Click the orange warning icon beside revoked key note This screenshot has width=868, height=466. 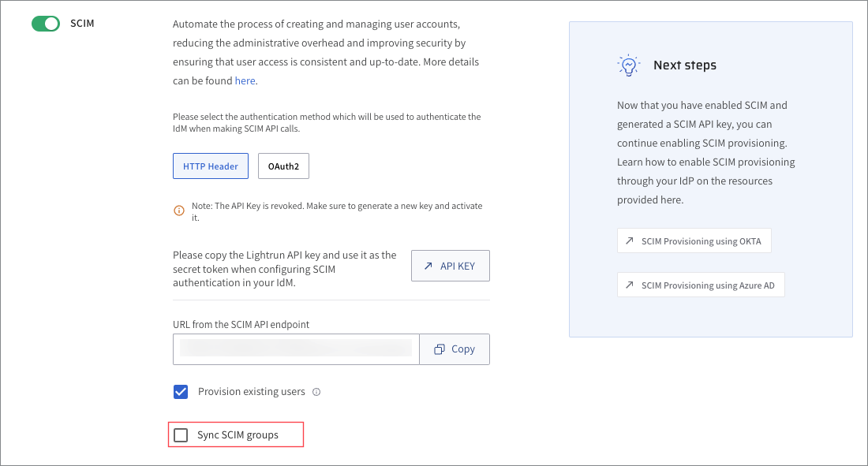click(x=179, y=211)
